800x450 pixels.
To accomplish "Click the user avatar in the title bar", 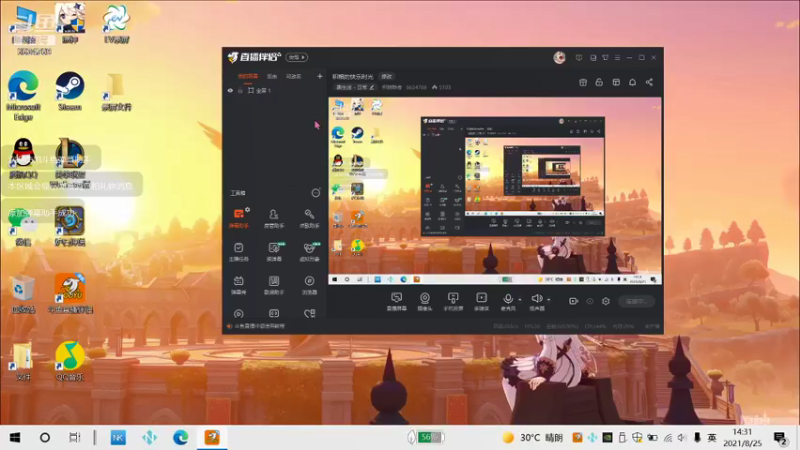I will [559, 58].
